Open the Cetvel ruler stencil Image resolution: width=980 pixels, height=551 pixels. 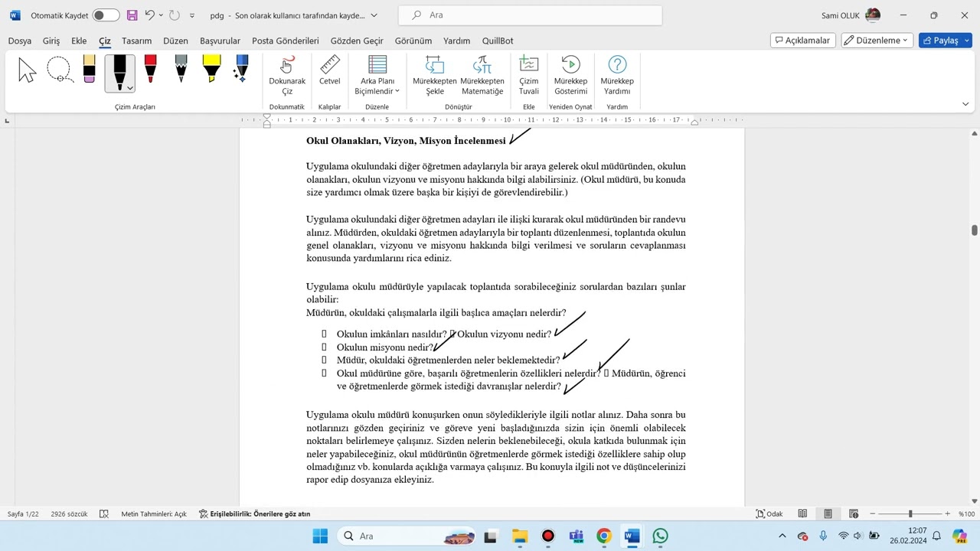click(330, 70)
